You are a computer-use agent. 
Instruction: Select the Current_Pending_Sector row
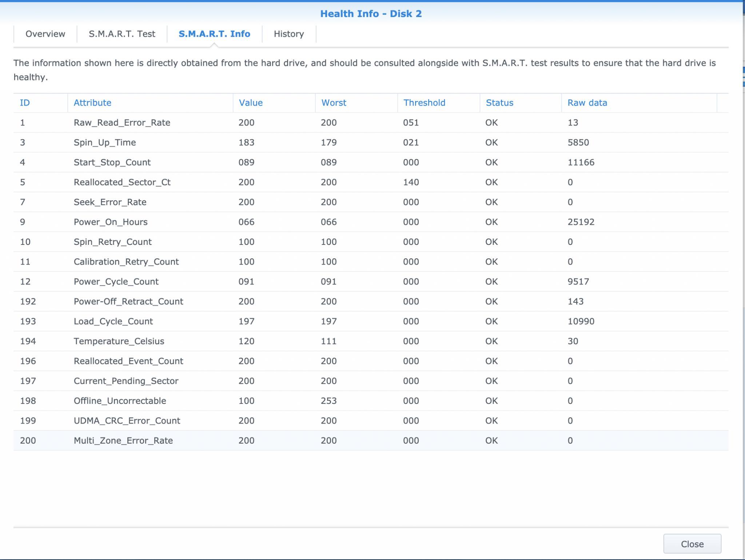click(371, 381)
